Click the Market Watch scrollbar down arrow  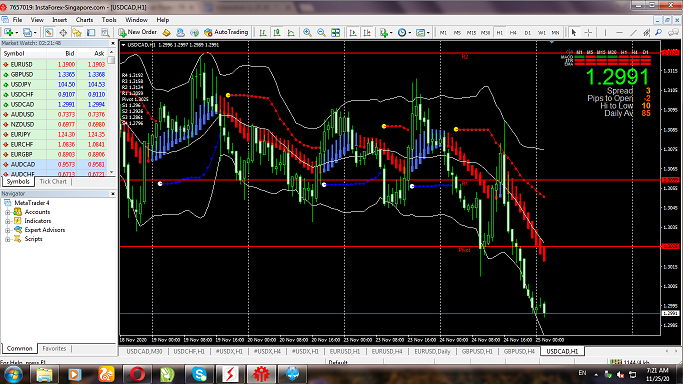(112, 172)
